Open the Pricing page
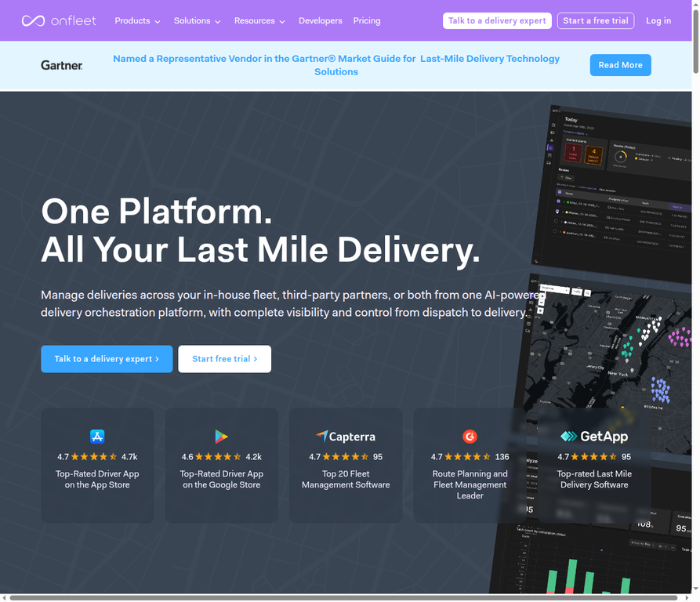The height and width of the screenshot is (602, 700). (x=367, y=21)
